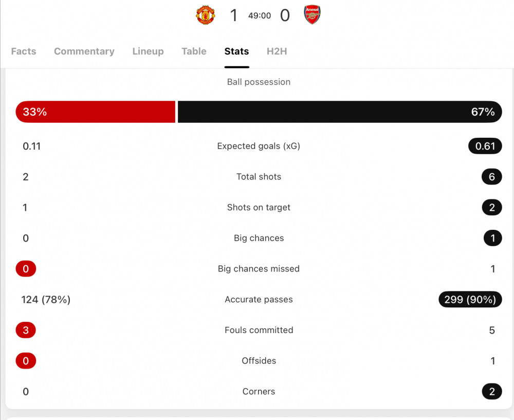This screenshot has height=420, width=514.
Task: Click the Arsenal crest icon
Action: pos(312,15)
